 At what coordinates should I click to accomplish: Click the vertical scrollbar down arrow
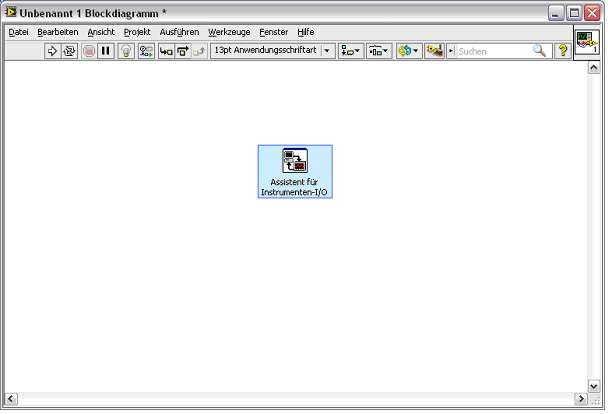click(594, 386)
